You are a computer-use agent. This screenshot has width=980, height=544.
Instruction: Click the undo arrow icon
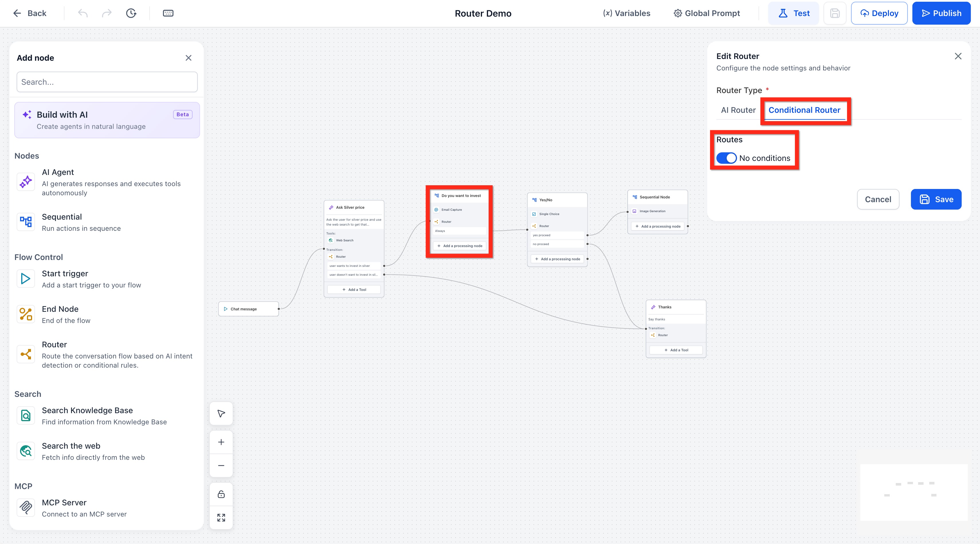(83, 13)
